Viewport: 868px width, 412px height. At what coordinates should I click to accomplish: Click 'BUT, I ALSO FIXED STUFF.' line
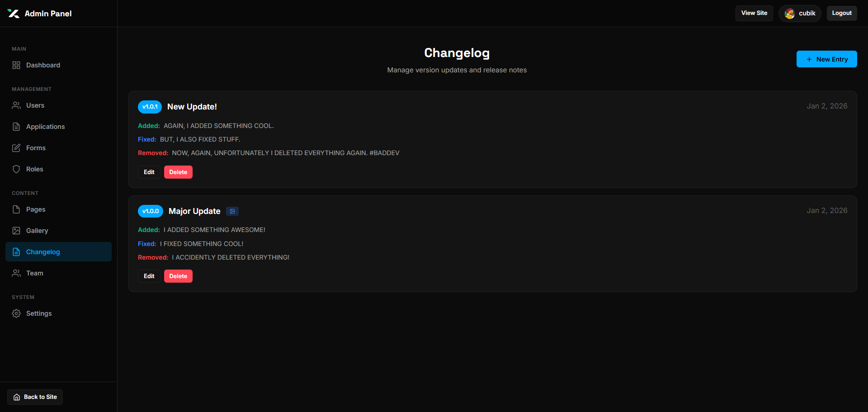click(200, 139)
